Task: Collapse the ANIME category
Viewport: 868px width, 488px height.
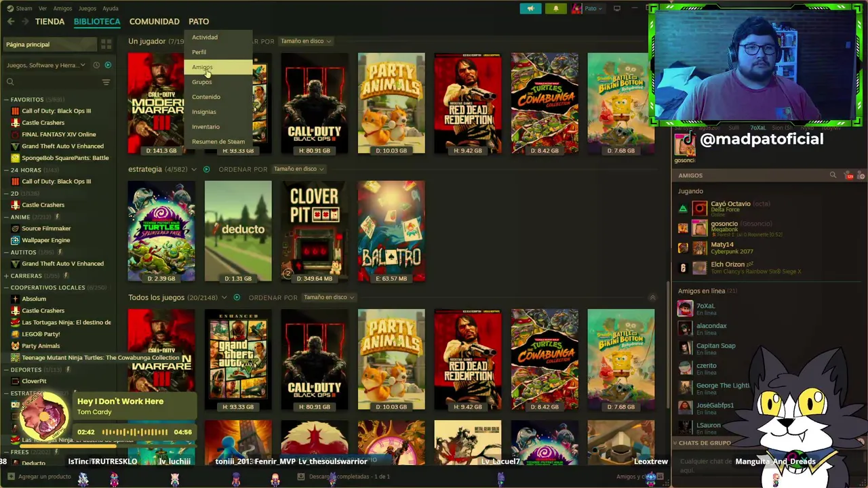Action: coord(6,217)
